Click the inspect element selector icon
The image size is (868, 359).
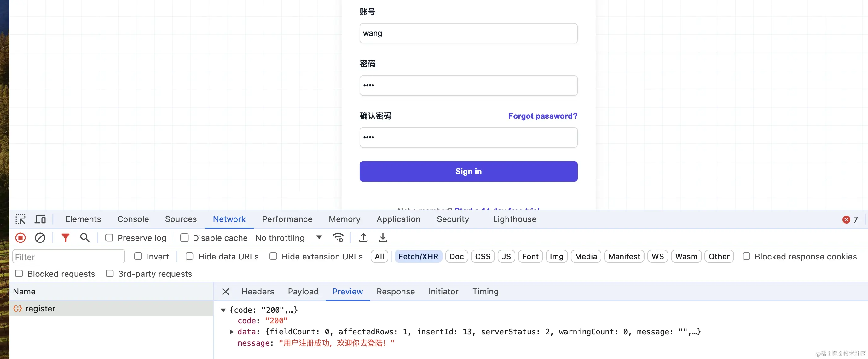click(20, 219)
